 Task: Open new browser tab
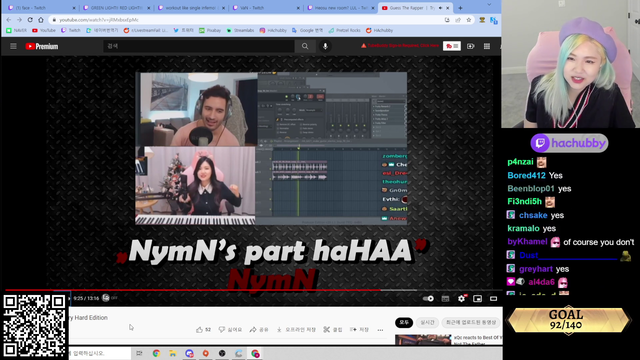(460, 8)
